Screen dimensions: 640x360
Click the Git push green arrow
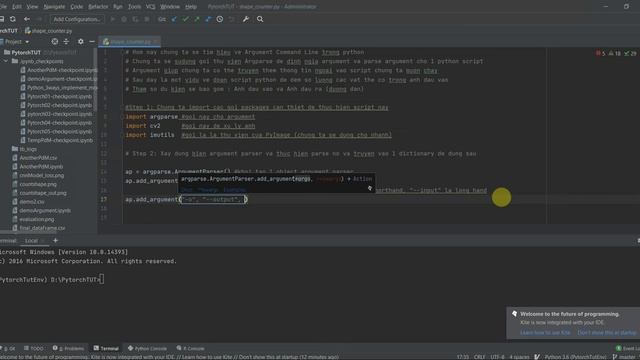197,19
